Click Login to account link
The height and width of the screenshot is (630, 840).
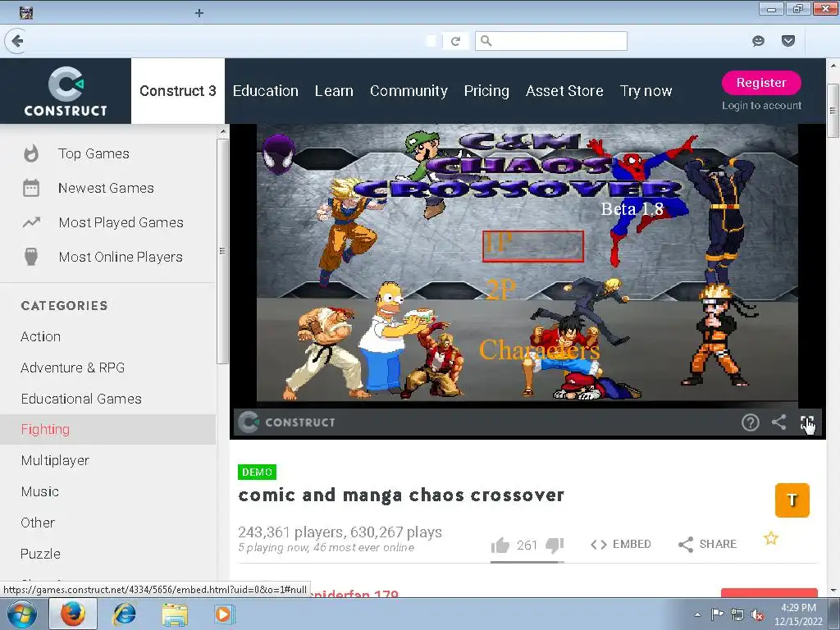click(x=762, y=106)
